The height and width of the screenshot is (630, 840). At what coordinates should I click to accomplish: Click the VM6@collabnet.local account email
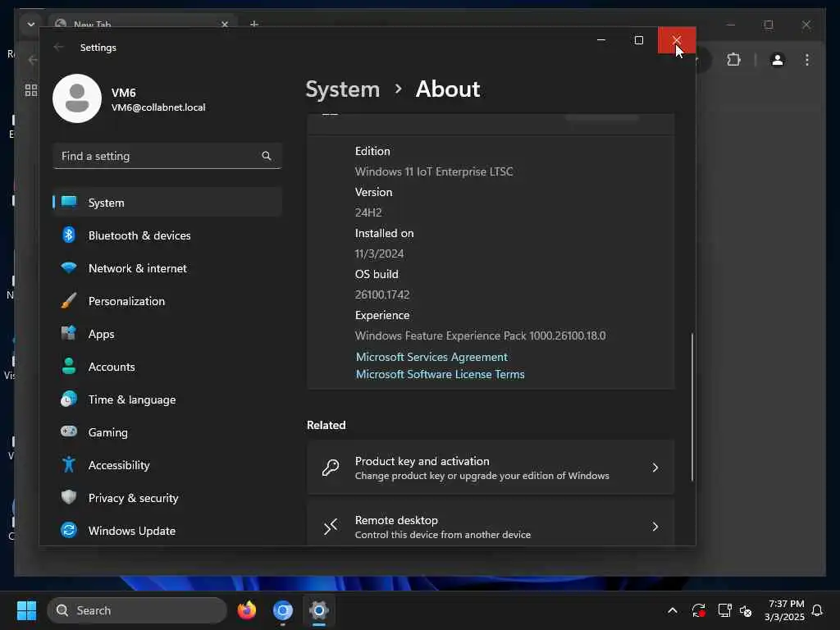click(158, 107)
